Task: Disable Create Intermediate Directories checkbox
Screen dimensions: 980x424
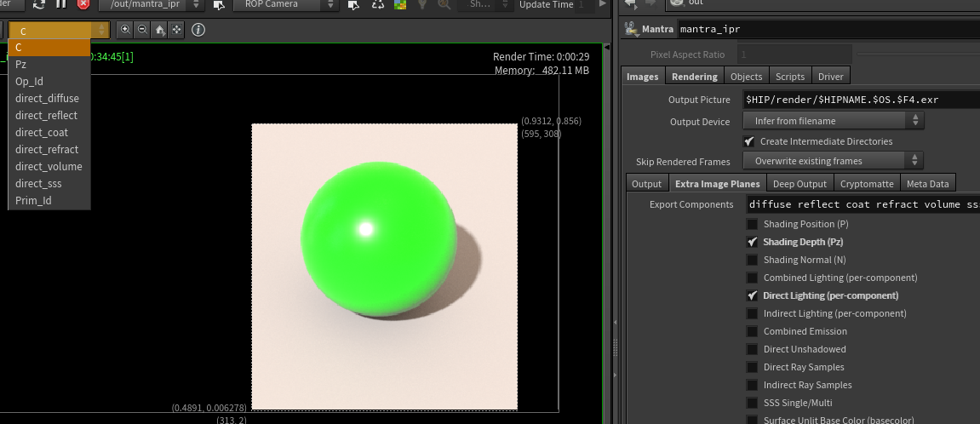Action: 749,141
